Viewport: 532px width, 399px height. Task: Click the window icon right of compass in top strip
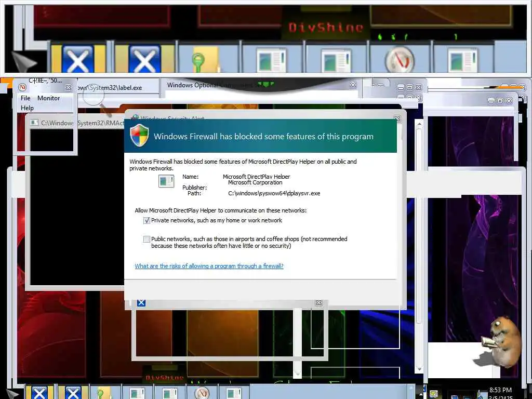pyautogui.click(x=462, y=60)
